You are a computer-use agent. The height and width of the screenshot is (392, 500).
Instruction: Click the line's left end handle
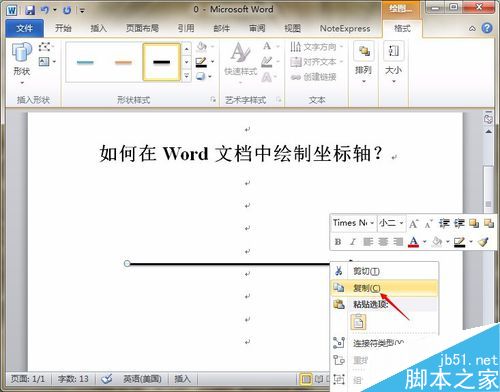pos(127,264)
